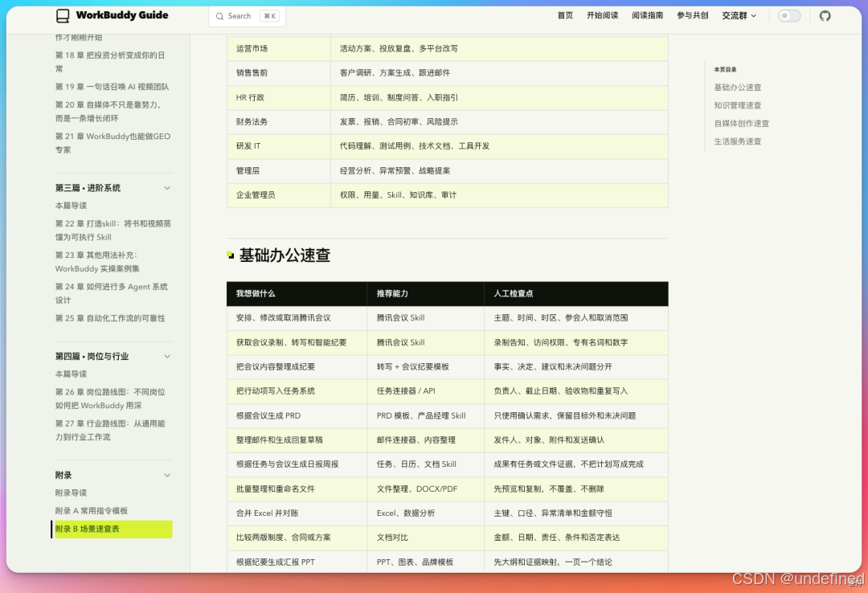Open 本篇导读 under 第三篇 · 进阶系统

(71, 206)
